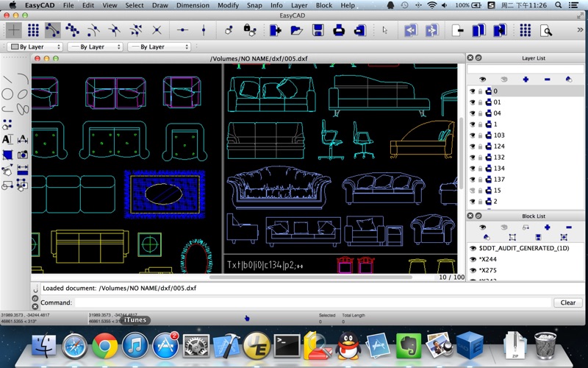Select the free positioning crosshair snap icon
The width and height of the screenshot is (588, 368).
tap(14, 30)
